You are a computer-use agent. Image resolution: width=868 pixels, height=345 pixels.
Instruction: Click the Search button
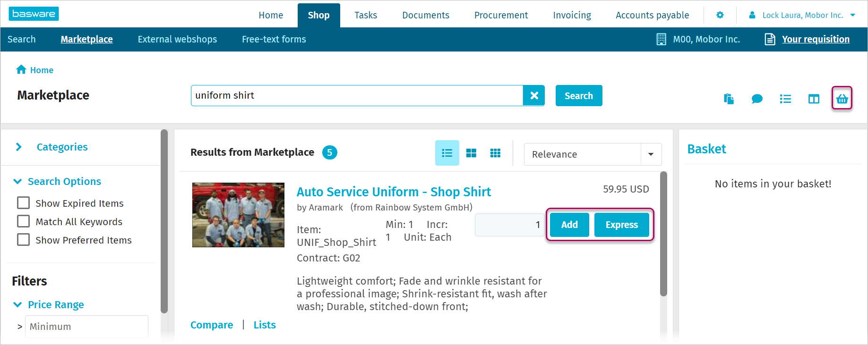tap(579, 95)
